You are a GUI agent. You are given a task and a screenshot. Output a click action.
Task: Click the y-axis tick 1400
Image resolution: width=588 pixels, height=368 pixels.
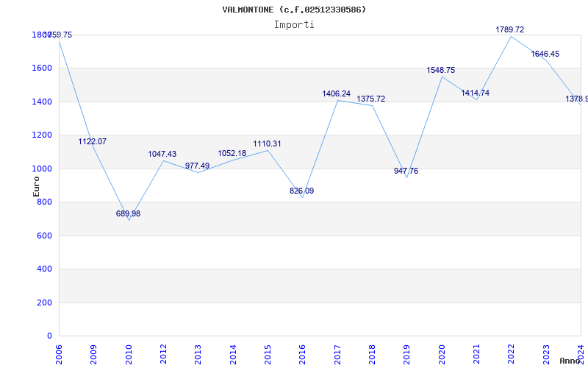42,102
